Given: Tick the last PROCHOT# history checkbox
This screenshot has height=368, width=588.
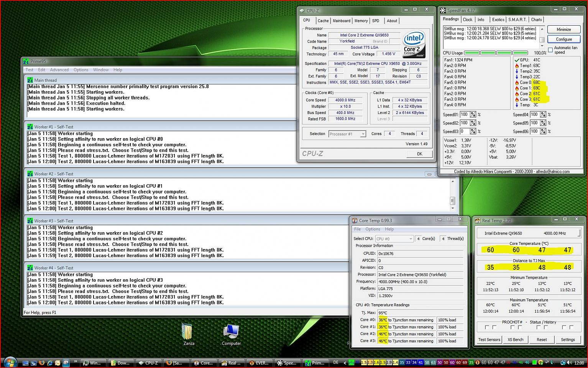Looking at the screenshot, I should pos(571,327).
